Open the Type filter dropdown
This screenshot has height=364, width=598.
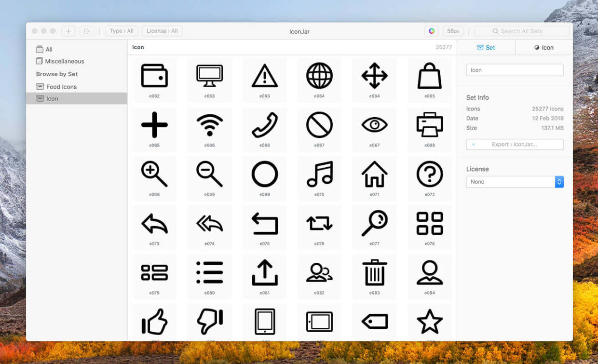(122, 31)
